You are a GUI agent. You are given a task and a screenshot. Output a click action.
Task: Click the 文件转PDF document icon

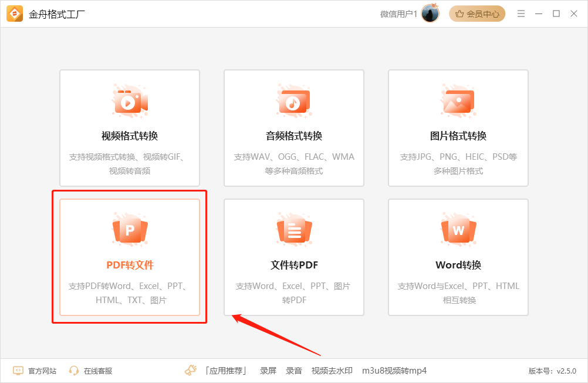(x=295, y=230)
